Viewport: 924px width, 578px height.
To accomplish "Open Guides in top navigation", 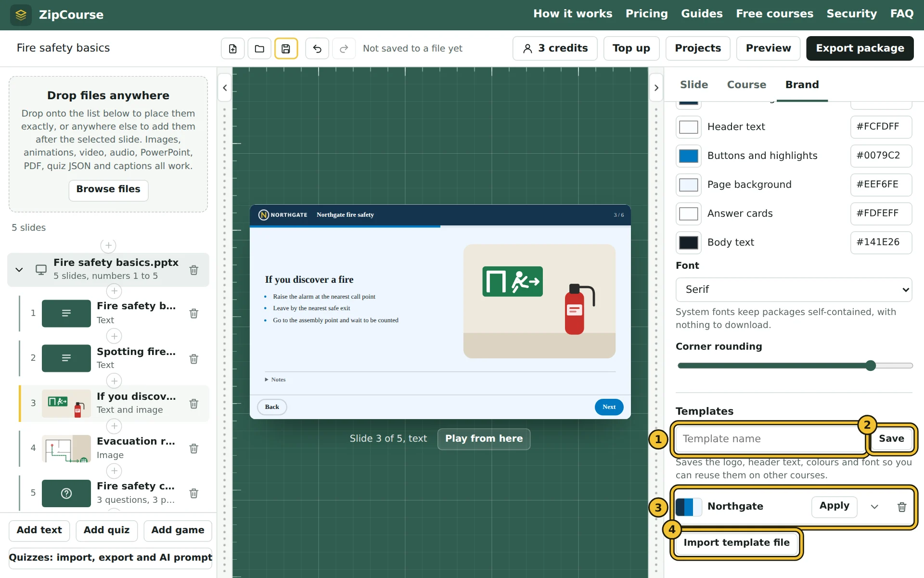I will [702, 14].
